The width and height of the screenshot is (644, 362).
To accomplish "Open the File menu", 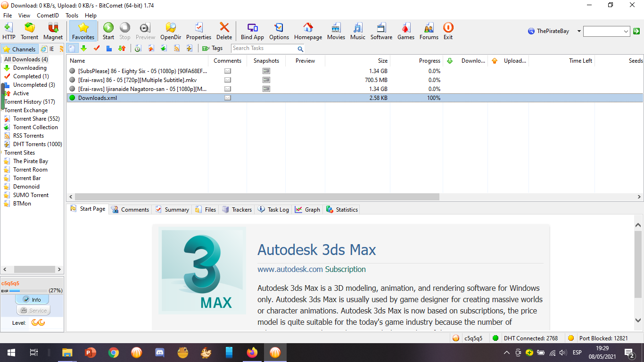I will (x=8, y=16).
